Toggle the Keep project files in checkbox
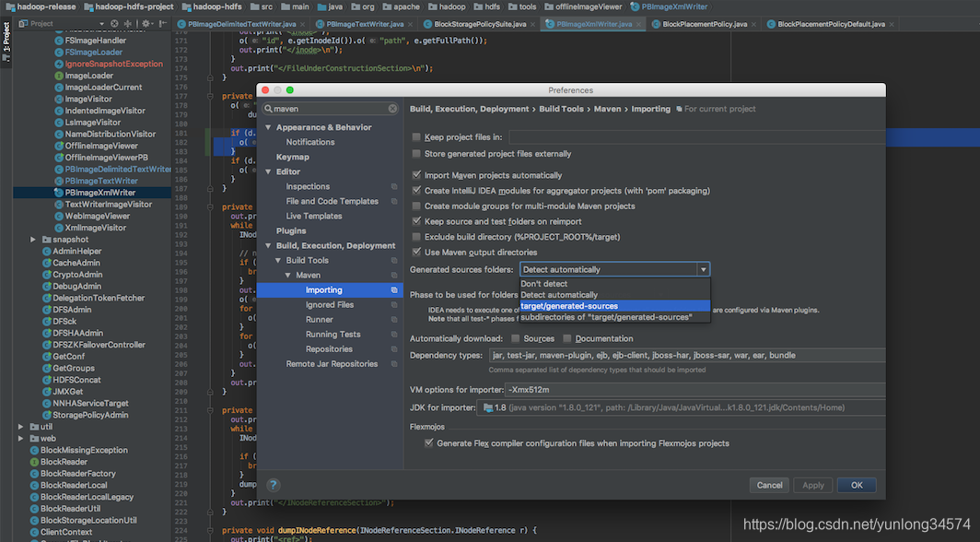The height and width of the screenshot is (542, 980). point(416,137)
